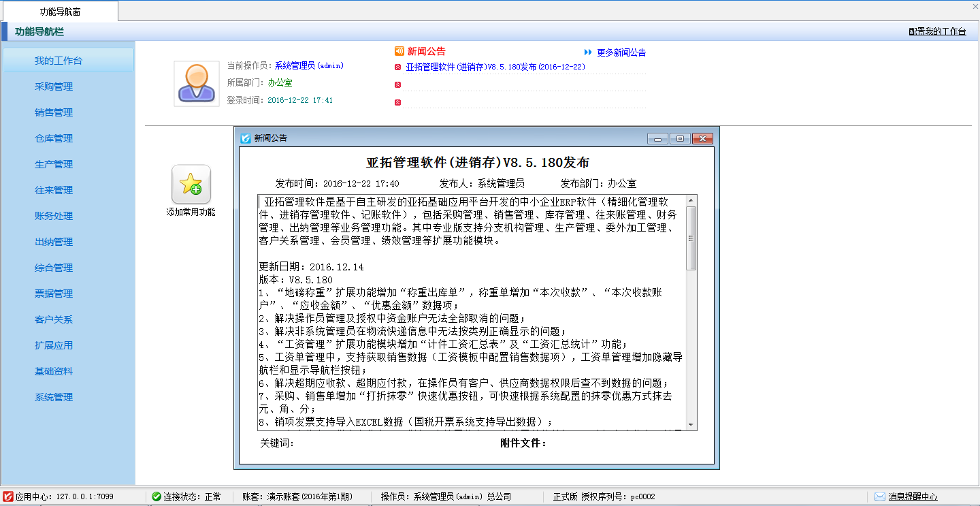This screenshot has height=506, width=980.
Task: Click the add common function star icon
Action: [191, 185]
